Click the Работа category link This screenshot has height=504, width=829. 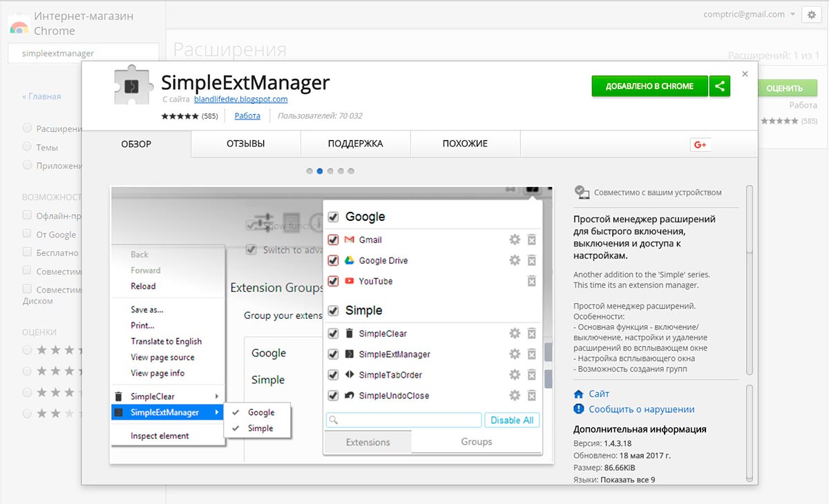(x=247, y=116)
